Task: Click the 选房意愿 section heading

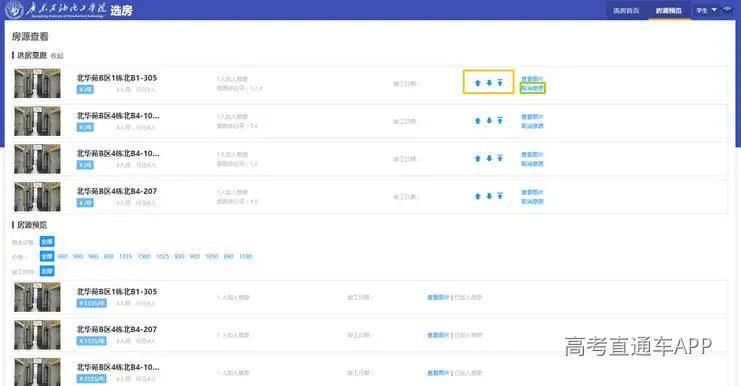Action: 32,55
